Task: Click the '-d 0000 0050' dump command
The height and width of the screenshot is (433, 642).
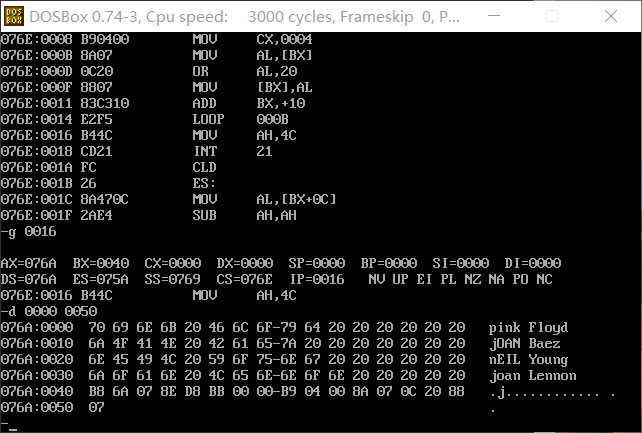Action: coord(49,311)
